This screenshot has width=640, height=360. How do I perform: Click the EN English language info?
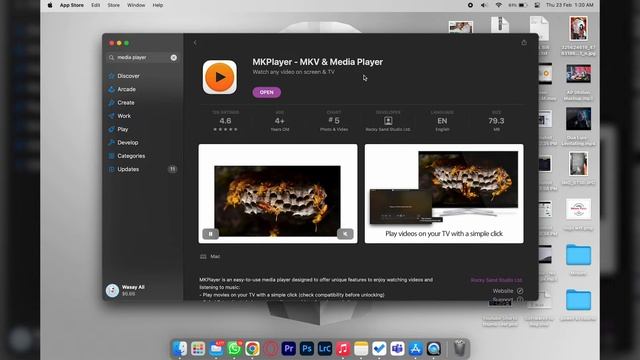(x=442, y=121)
